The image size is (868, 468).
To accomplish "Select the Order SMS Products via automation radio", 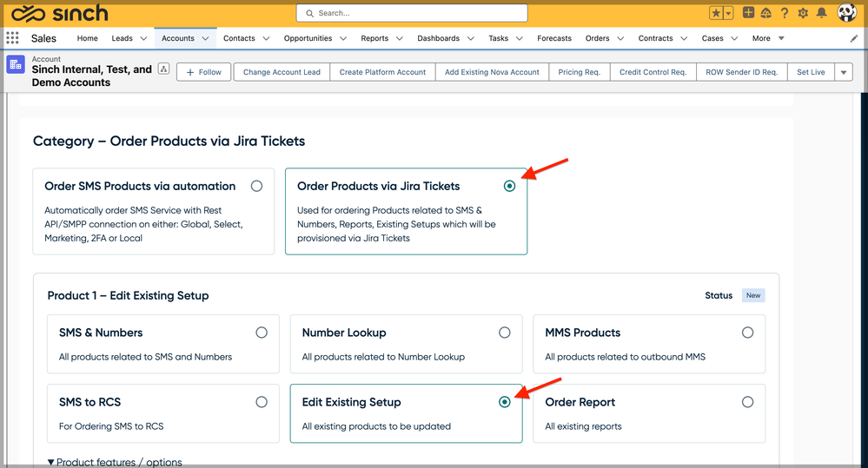I will pos(256,186).
